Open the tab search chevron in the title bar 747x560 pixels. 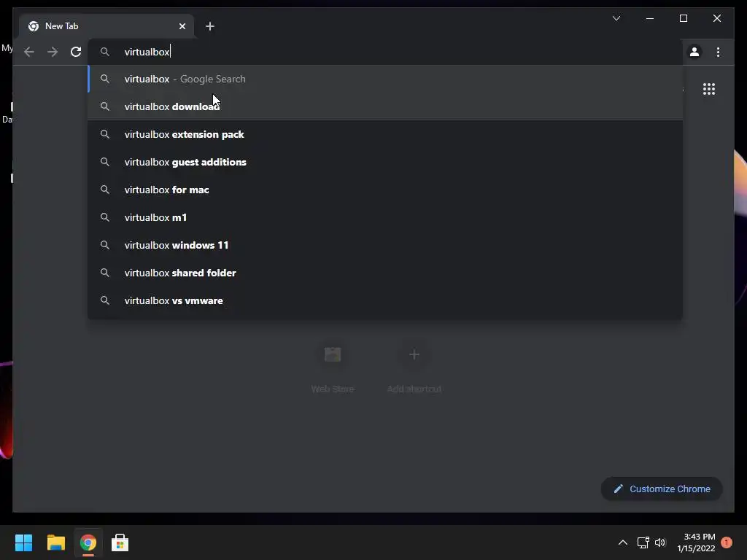coord(616,18)
